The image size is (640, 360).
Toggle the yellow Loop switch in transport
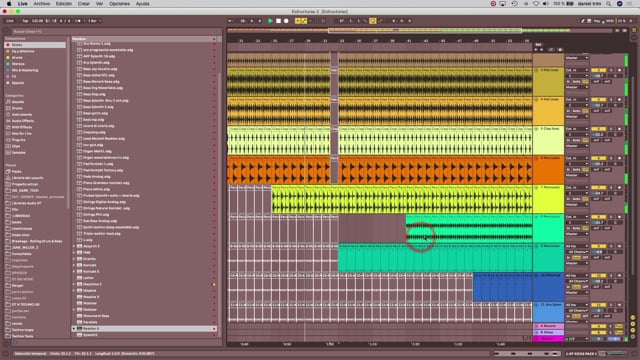click(373, 21)
